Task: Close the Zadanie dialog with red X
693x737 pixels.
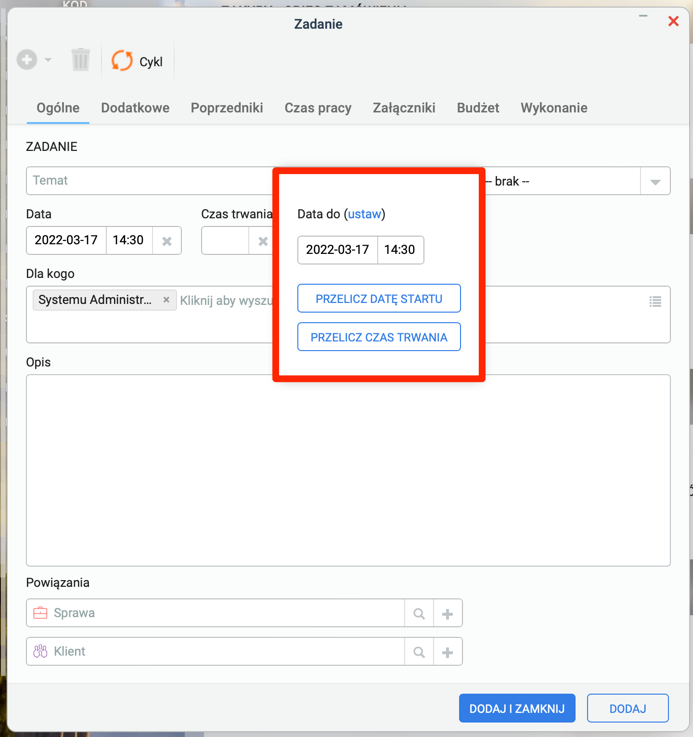Action: pyautogui.click(x=673, y=21)
